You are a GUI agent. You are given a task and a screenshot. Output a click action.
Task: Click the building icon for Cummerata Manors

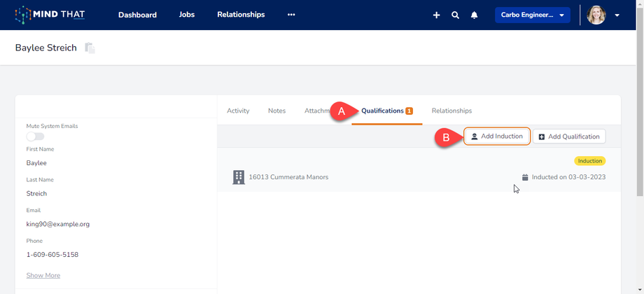pos(239,177)
